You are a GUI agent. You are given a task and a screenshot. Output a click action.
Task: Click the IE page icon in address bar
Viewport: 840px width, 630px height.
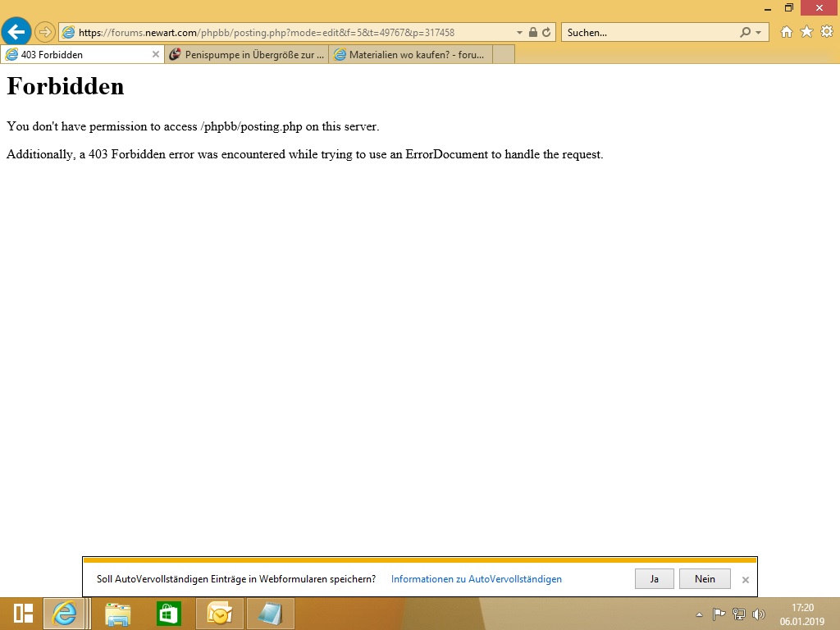click(68, 33)
